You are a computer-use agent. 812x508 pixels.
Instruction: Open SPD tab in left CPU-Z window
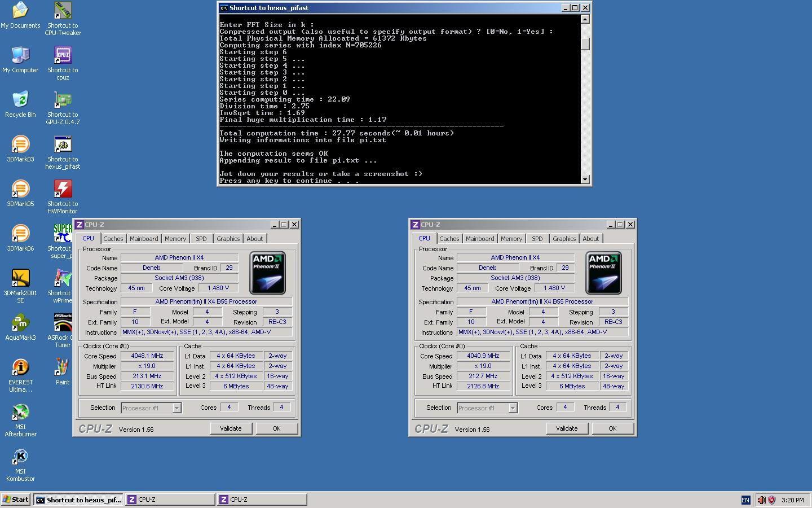click(x=201, y=239)
